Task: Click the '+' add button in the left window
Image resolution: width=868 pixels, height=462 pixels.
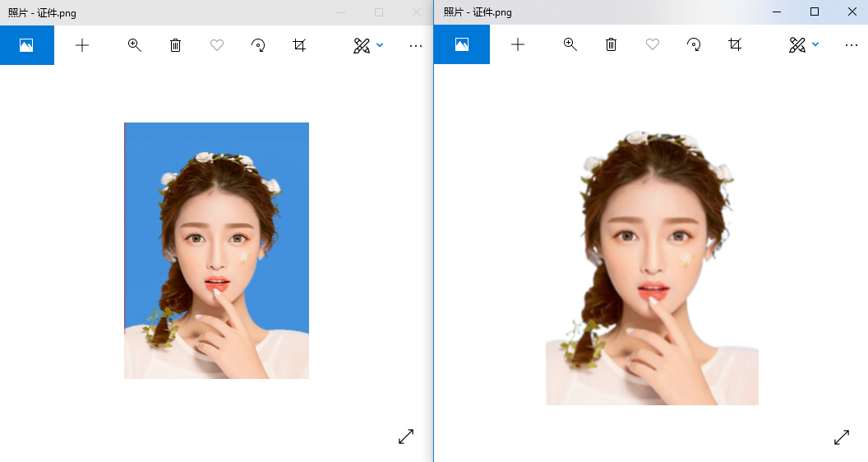Action: 82,45
